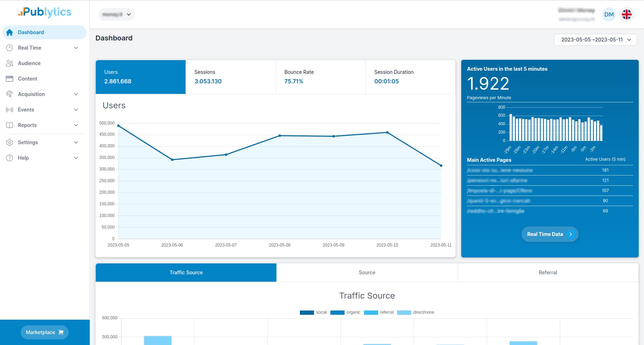Open the date range picker dropdown
The height and width of the screenshot is (345, 644).
click(595, 40)
